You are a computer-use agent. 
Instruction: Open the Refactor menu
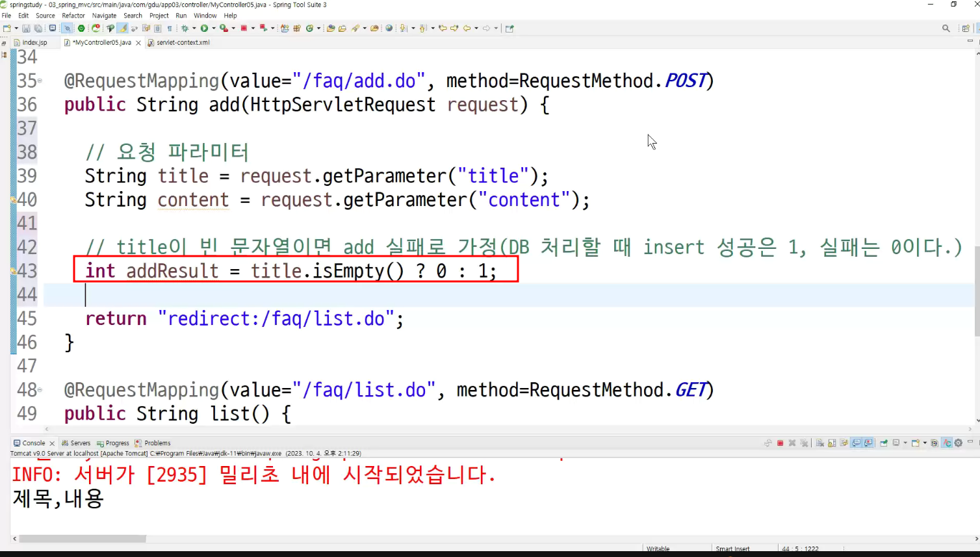(x=73, y=16)
